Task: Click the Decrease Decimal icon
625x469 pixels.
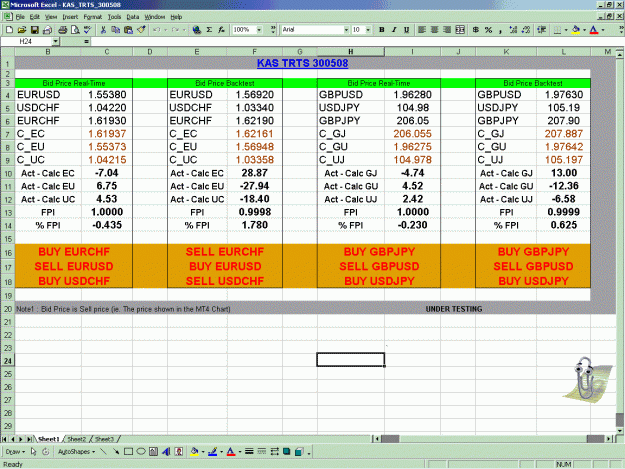Action: click(526, 30)
